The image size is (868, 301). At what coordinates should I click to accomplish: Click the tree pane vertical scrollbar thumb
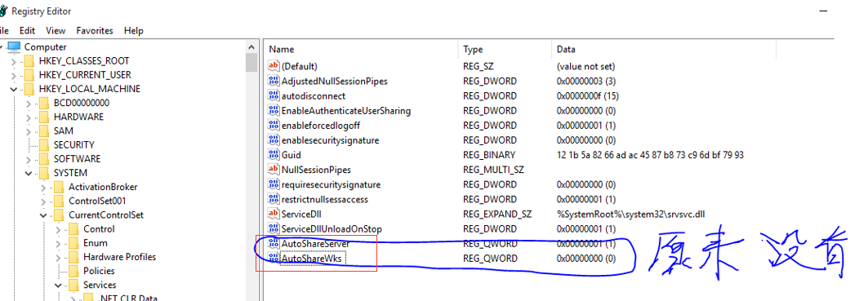point(251,63)
